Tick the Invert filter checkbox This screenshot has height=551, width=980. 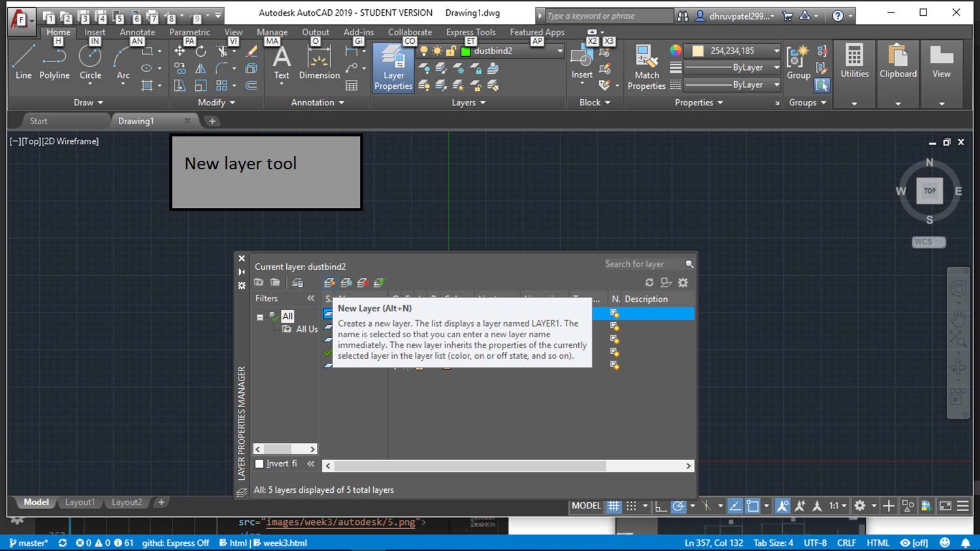pyautogui.click(x=259, y=463)
